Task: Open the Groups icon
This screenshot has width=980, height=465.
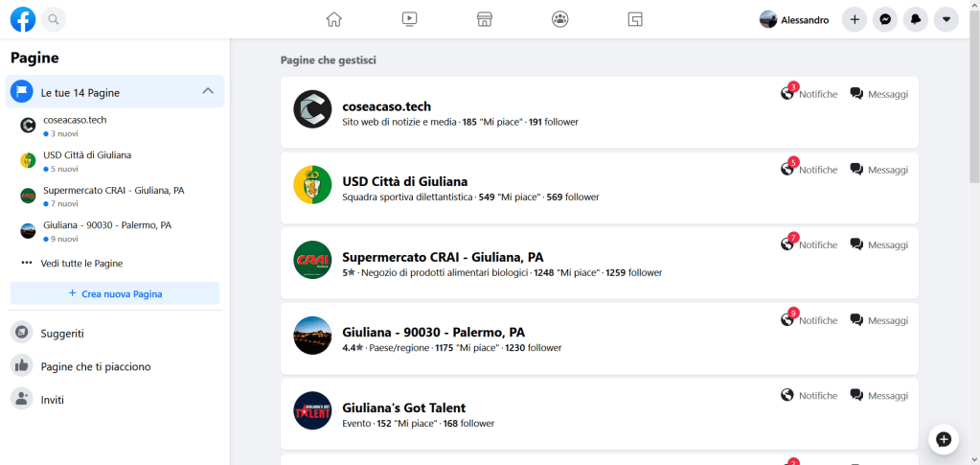Action: coord(560,19)
